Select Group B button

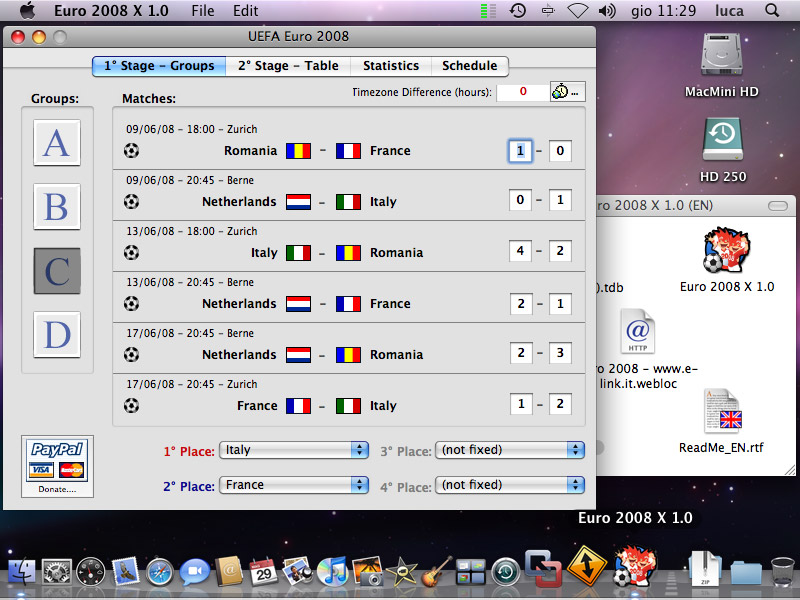click(56, 206)
